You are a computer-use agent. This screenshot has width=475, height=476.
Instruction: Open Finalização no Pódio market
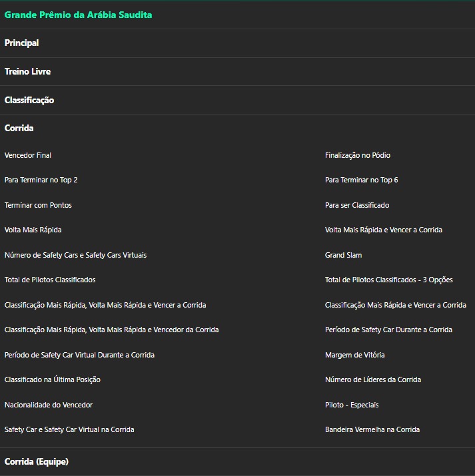[358, 156]
